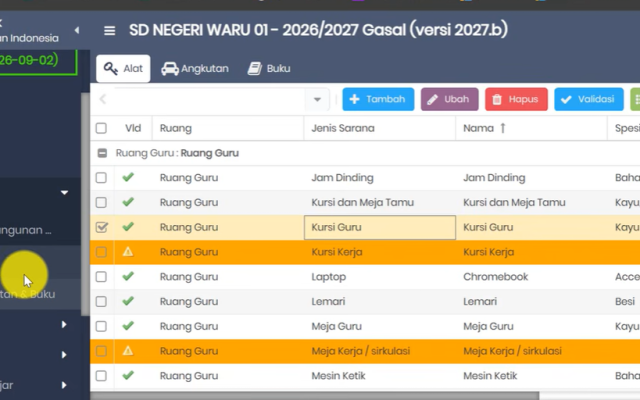Click the green check in Meja Guru row
640x400 pixels.
128,326
